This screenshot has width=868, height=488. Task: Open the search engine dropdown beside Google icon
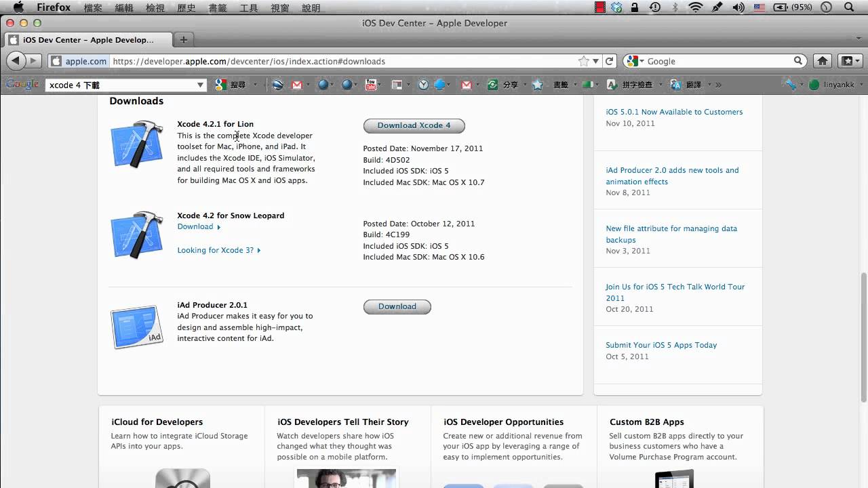pyautogui.click(x=642, y=61)
